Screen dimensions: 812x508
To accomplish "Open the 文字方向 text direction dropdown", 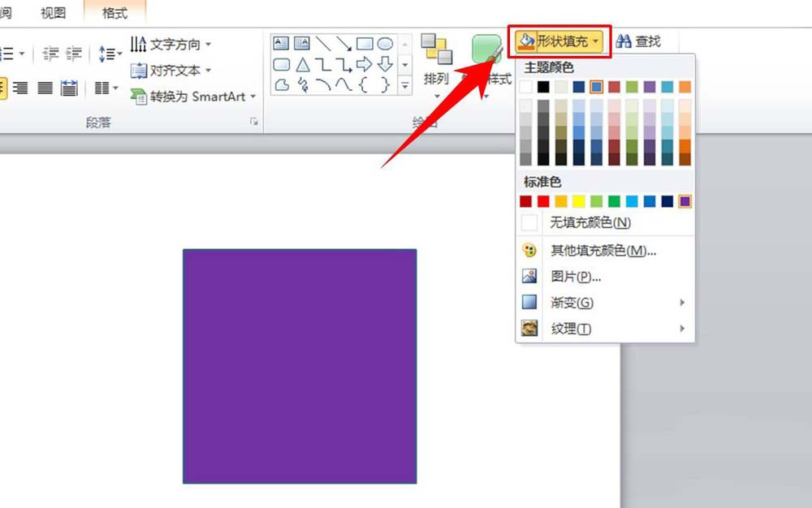I will 171,44.
